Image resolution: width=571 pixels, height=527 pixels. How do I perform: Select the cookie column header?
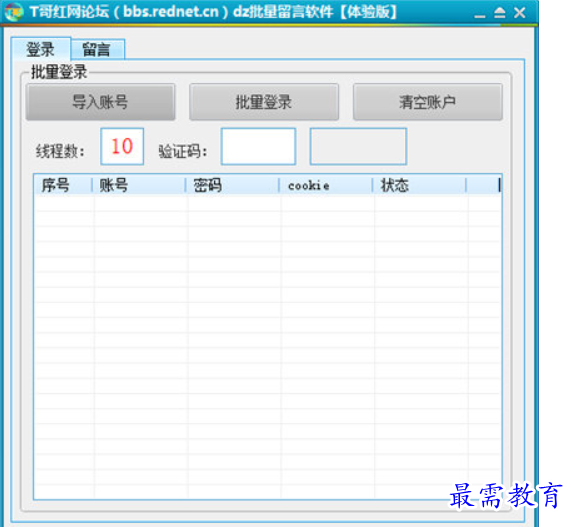[326, 185]
